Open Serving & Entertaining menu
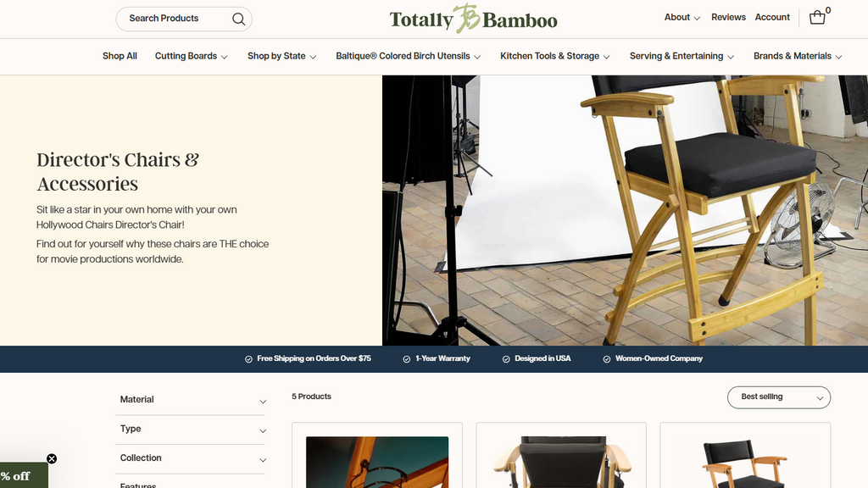 682,56
